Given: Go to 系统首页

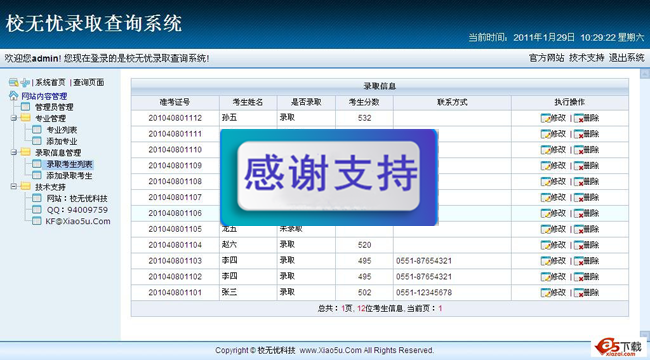Looking at the screenshot, I should coord(50,83).
